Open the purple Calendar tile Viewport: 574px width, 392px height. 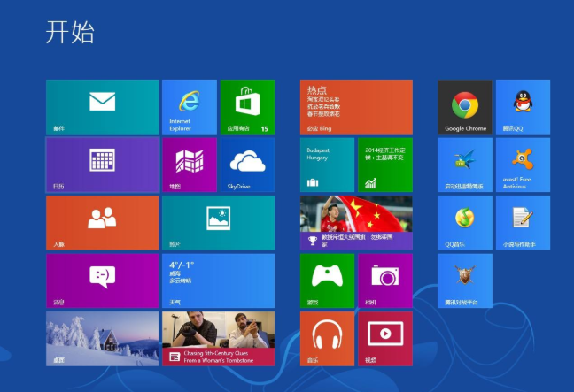(x=103, y=165)
